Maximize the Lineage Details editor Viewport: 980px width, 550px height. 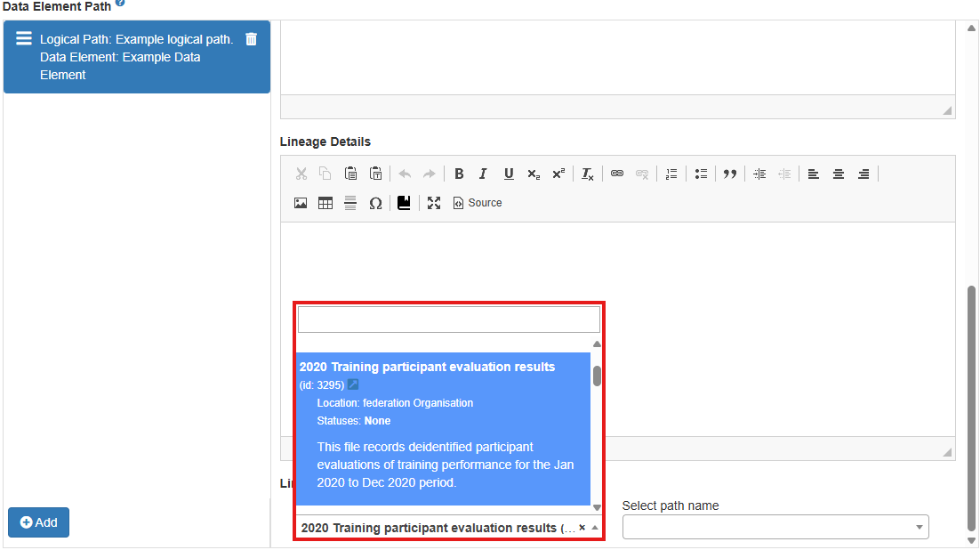tap(434, 203)
